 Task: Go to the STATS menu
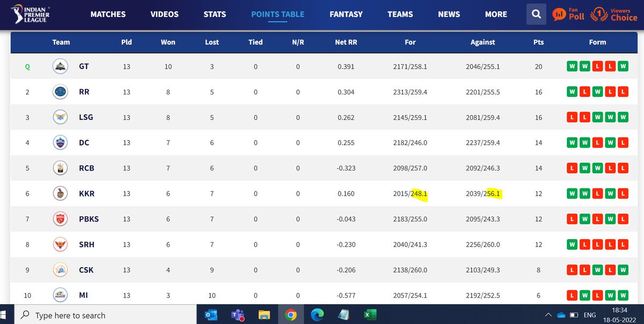(x=215, y=14)
